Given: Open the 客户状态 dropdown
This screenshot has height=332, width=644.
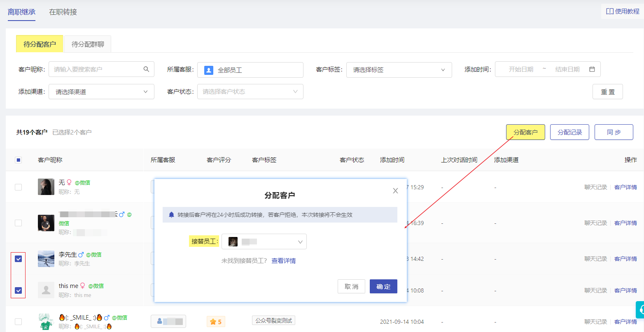Looking at the screenshot, I should [250, 92].
